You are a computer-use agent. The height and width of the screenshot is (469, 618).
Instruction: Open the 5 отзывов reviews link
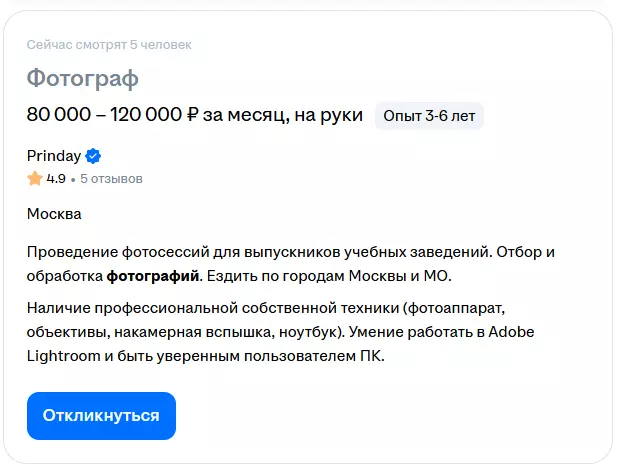[x=111, y=179]
